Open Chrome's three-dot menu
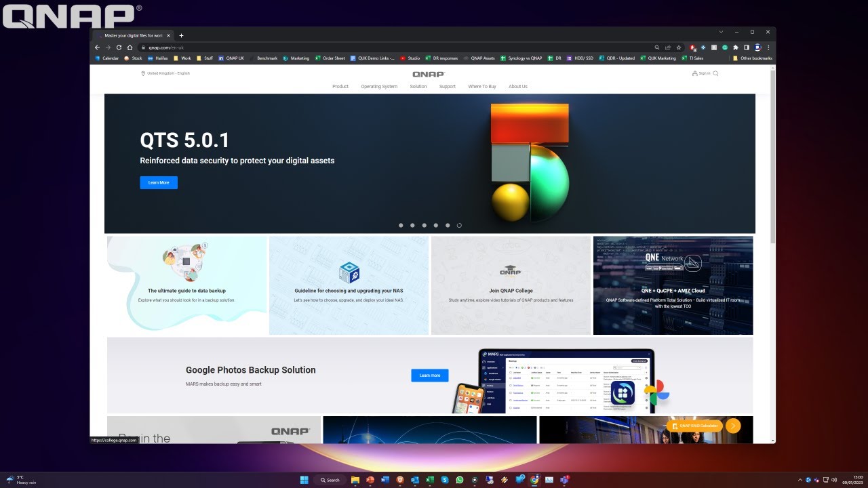Screen dimensions: 868x488 point(768,47)
